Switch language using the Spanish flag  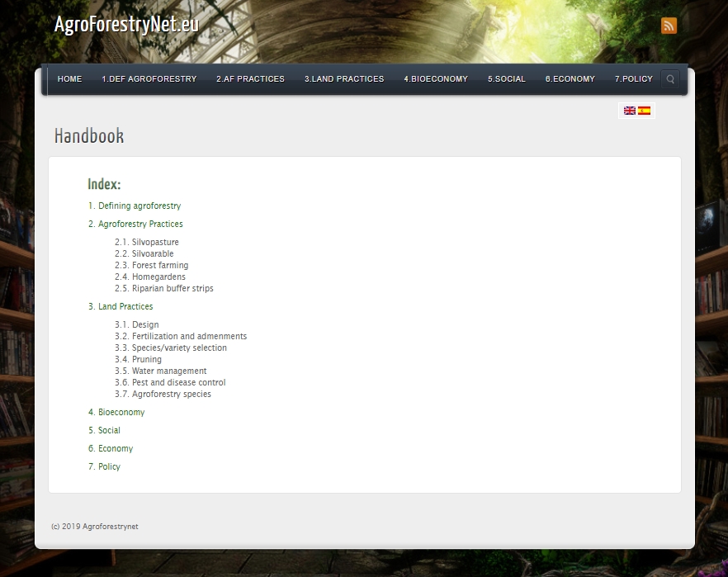pos(644,111)
